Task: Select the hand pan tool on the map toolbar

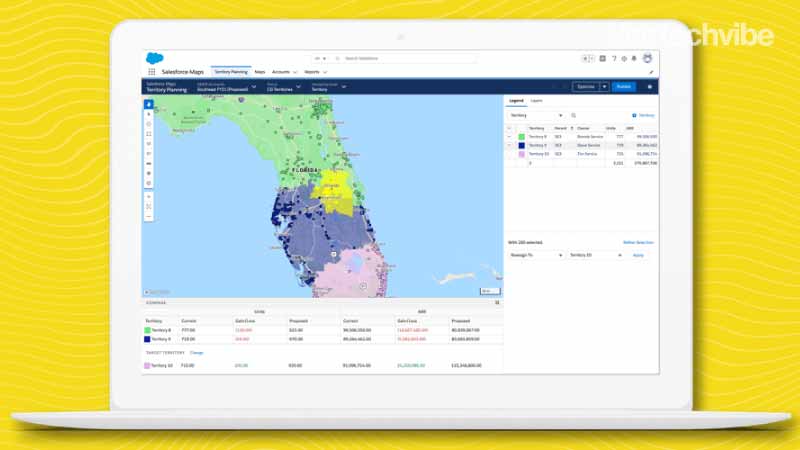Action: point(148,104)
